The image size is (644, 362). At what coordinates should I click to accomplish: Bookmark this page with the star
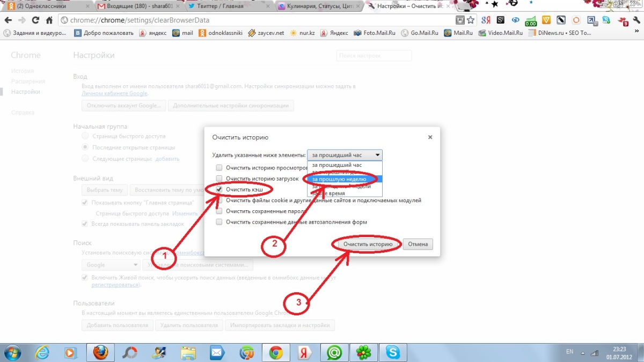point(471,20)
